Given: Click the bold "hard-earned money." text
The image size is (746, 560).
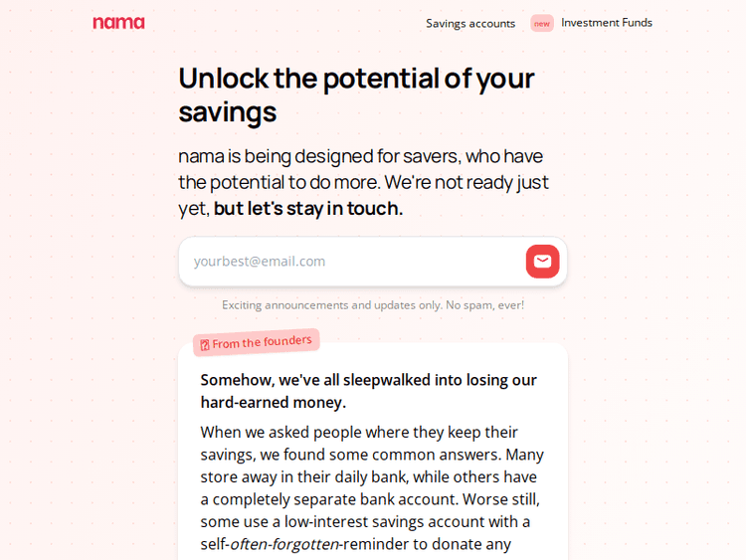Looking at the screenshot, I should [x=273, y=402].
